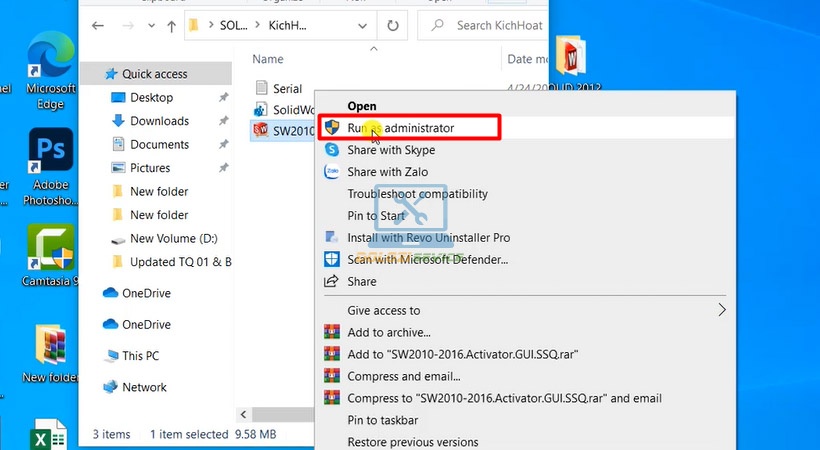Refresh the current folder view

(392, 24)
